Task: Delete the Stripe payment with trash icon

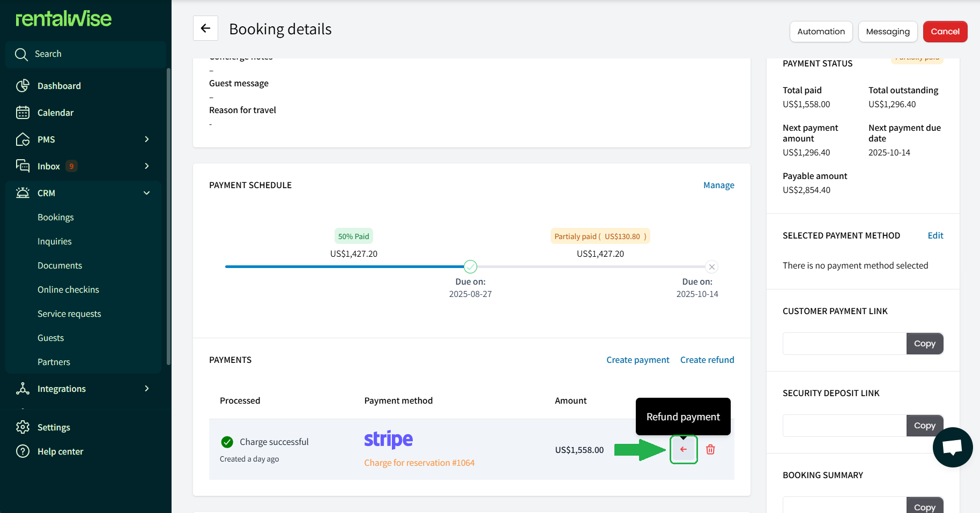Action: tap(710, 449)
